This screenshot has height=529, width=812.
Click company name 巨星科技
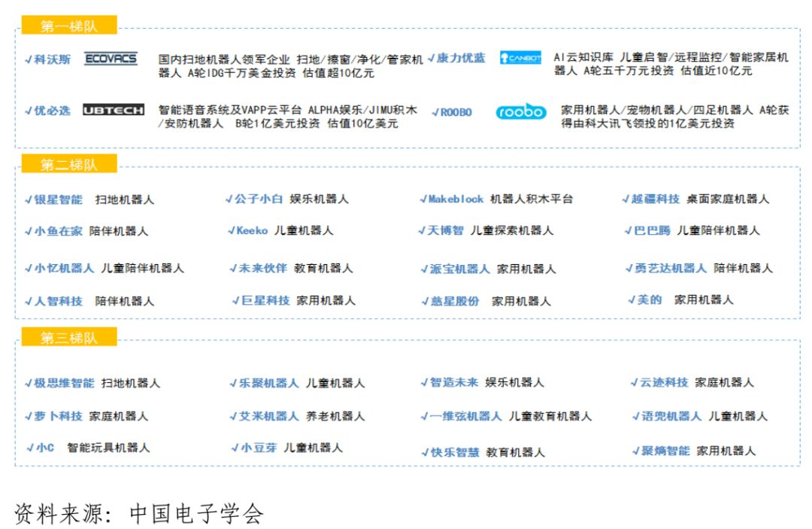coord(265,300)
